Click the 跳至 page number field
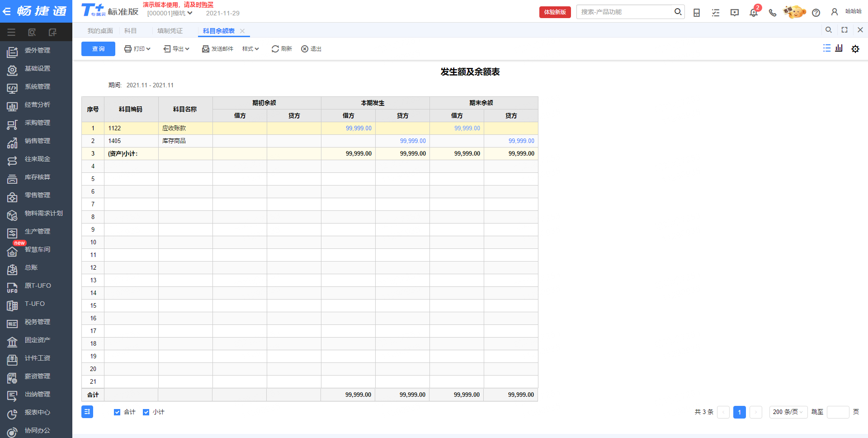This screenshot has width=868, height=438. (838, 412)
